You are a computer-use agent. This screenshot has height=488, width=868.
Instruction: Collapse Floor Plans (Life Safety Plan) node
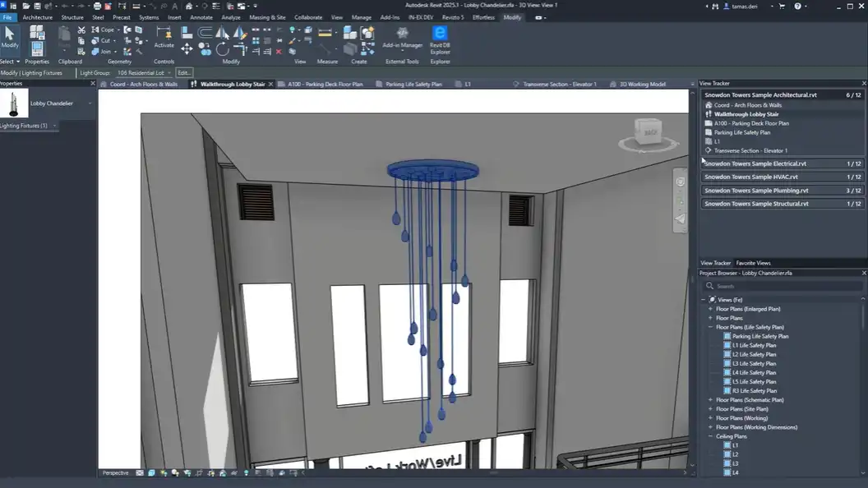click(710, 327)
